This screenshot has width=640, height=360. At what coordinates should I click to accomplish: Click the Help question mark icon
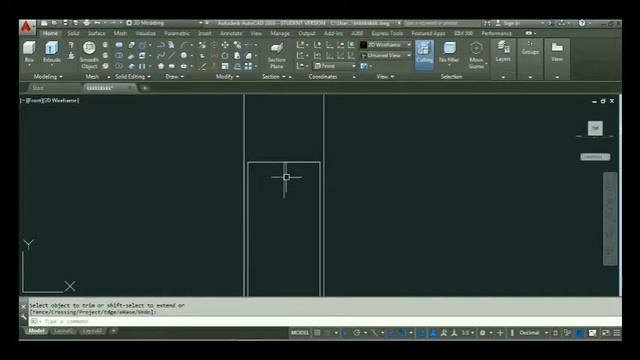[582, 23]
